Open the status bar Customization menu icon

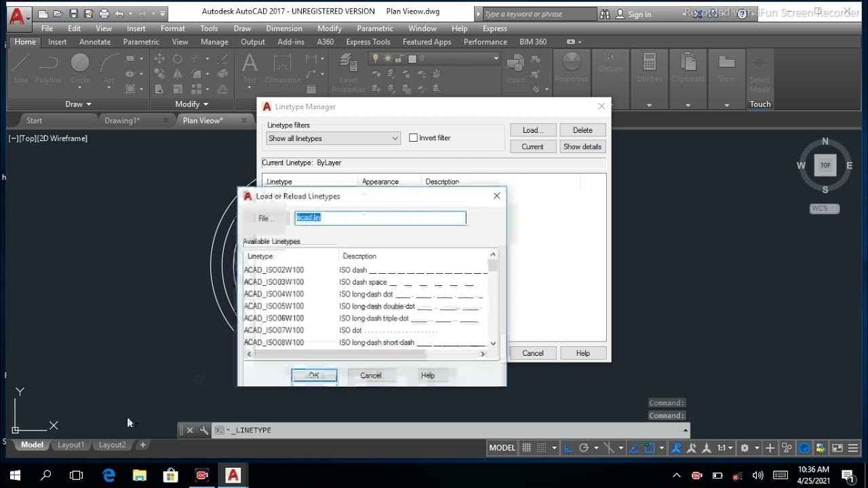coord(853,448)
